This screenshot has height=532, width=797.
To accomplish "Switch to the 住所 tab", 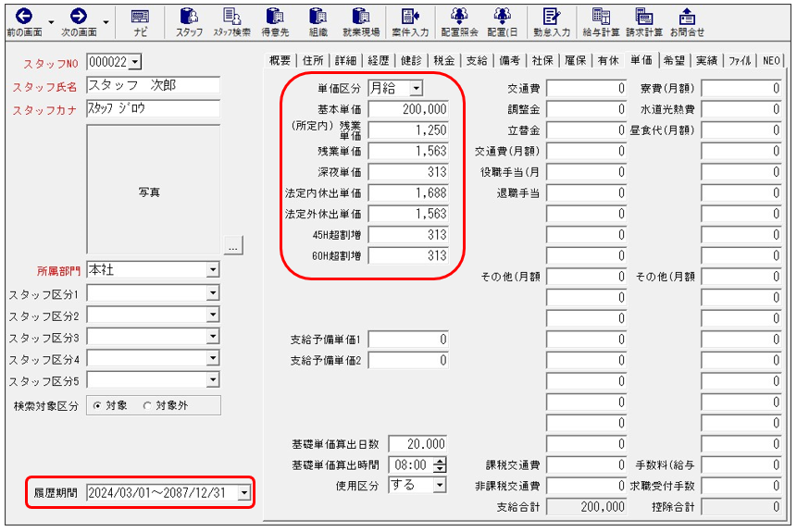I will point(313,60).
